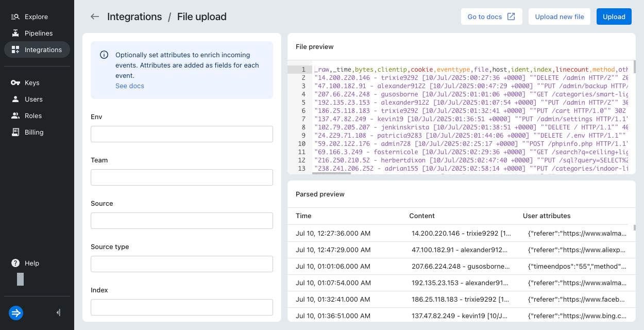Focus the Index input field
644x330 pixels.
(182, 307)
